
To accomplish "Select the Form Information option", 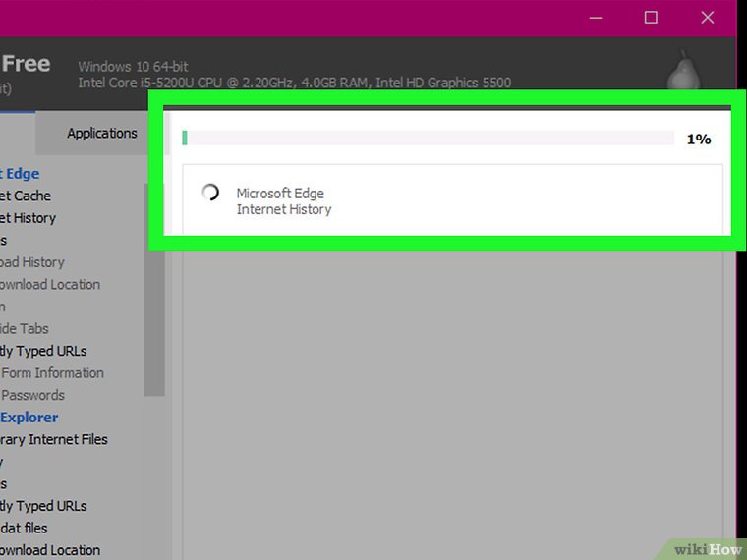I will (52, 373).
